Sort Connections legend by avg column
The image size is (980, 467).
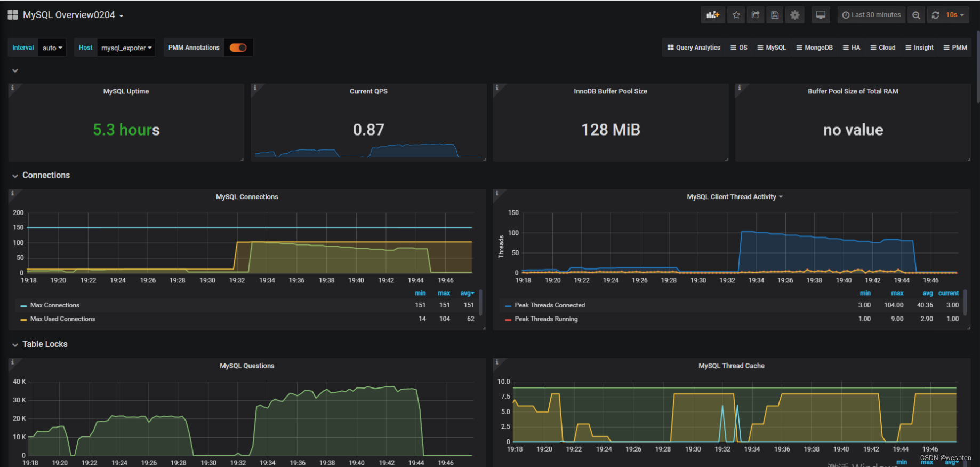point(467,293)
